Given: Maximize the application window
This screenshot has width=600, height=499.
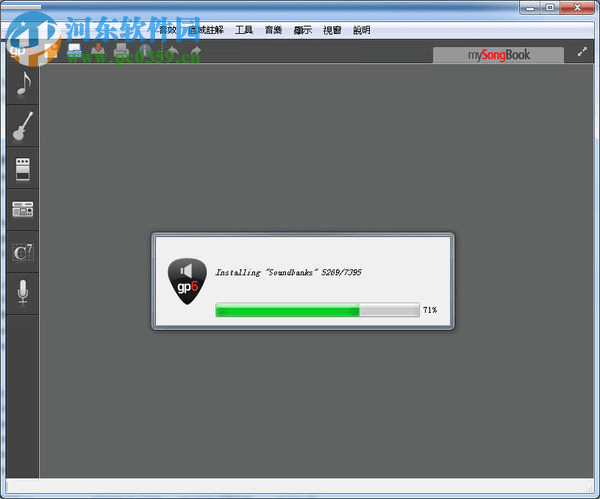Looking at the screenshot, I should tap(550, 8).
